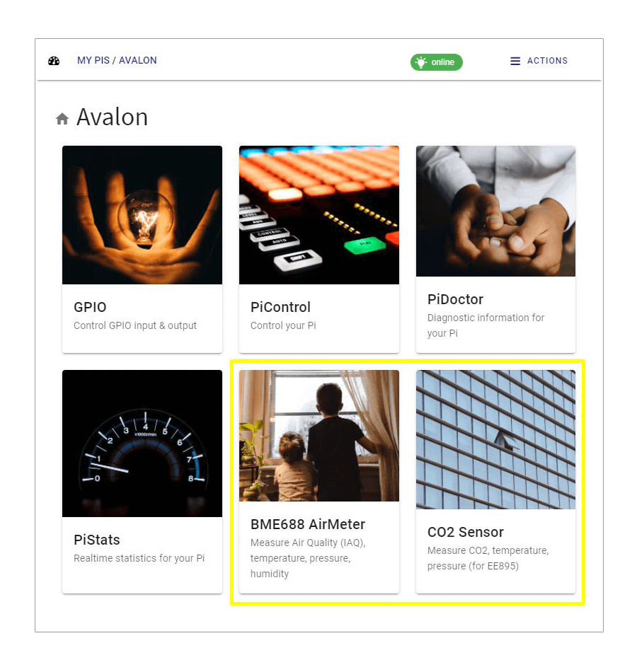Open the PiControl keyboard thumbnail
Viewport: 637px width, 672px height.
pyautogui.click(x=319, y=215)
